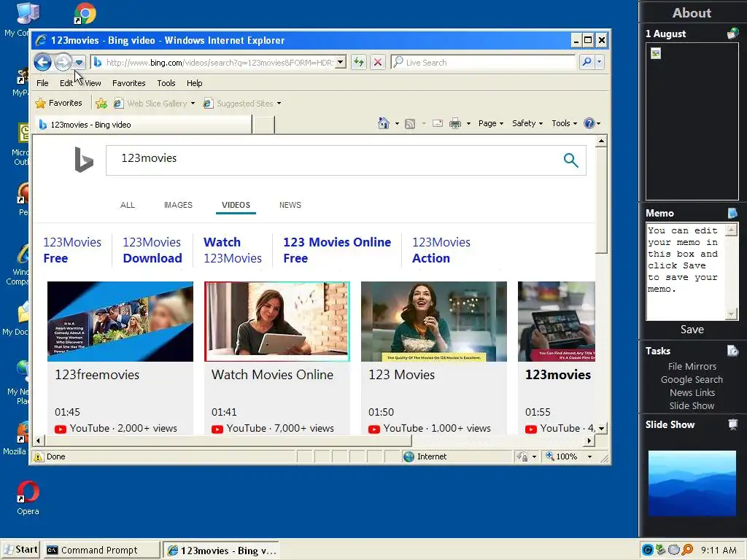
Task: Stop loading with the red X icon
Action: pos(378,63)
